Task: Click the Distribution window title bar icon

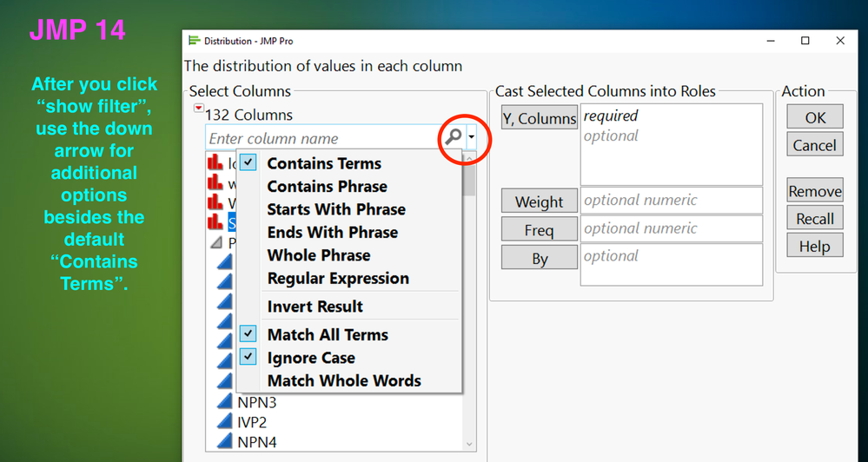Action: (x=194, y=41)
